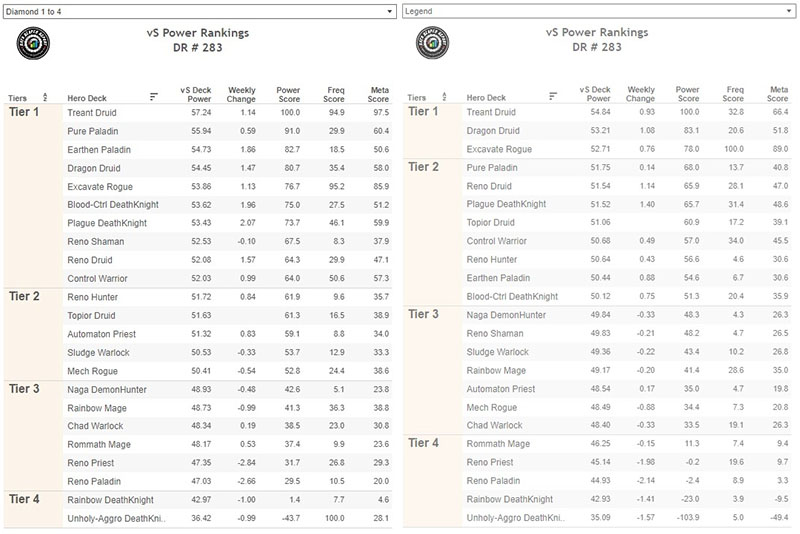This screenshot has height=534, width=800.
Task: Choose Plague DeathKnight in the Legend table
Action: pos(506,204)
